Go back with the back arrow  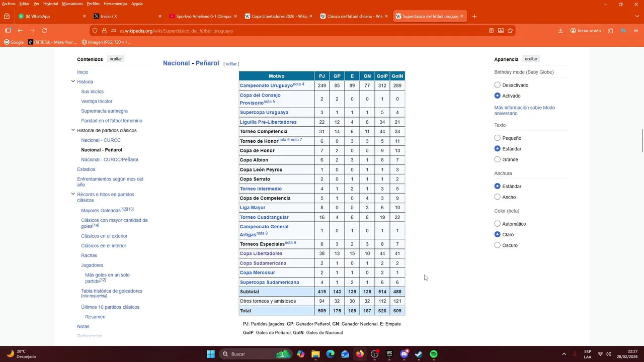[x=20, y=31]
